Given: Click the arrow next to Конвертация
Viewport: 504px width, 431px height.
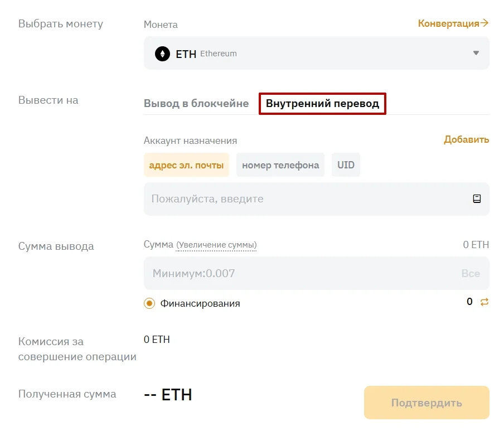Looking at the screenshot, I should [484, 23].
